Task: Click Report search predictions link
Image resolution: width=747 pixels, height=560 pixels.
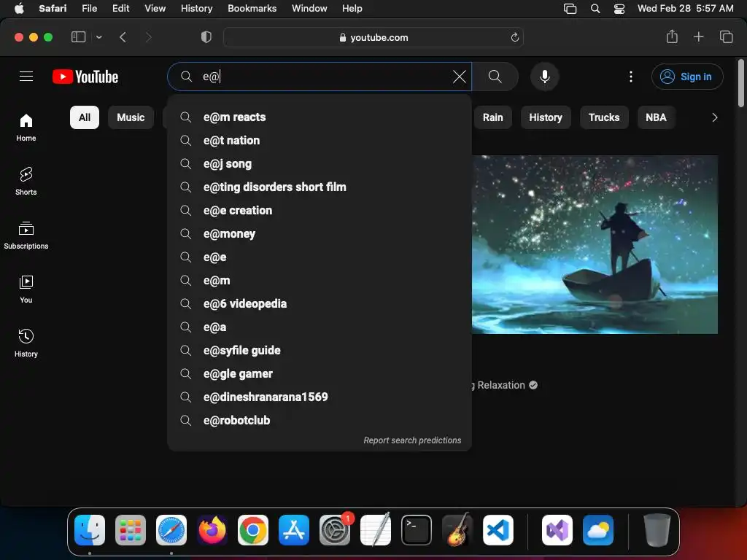Action: [x=412, y=440]
